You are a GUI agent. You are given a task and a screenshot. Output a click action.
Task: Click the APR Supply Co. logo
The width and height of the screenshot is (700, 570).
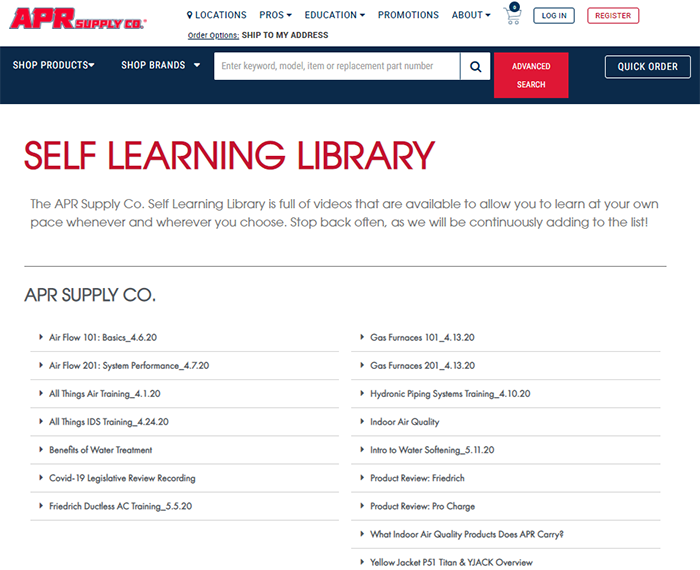point(78,19)
